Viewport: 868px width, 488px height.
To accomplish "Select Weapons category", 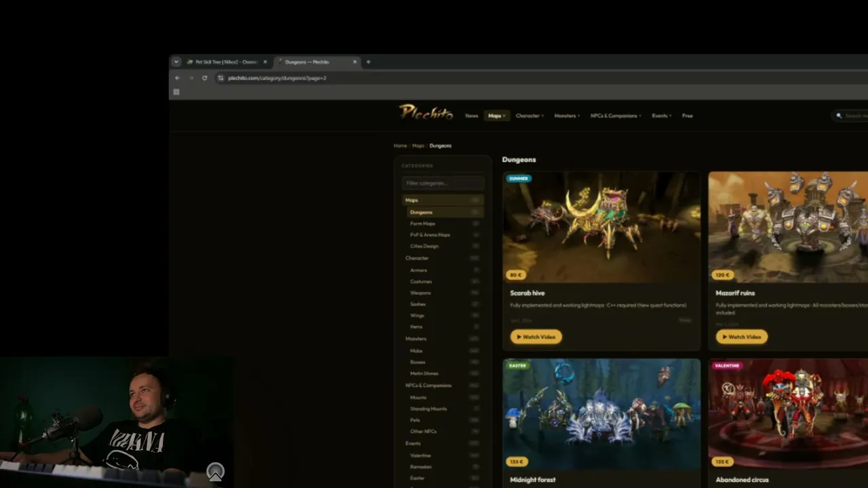I will pos(445,293).
